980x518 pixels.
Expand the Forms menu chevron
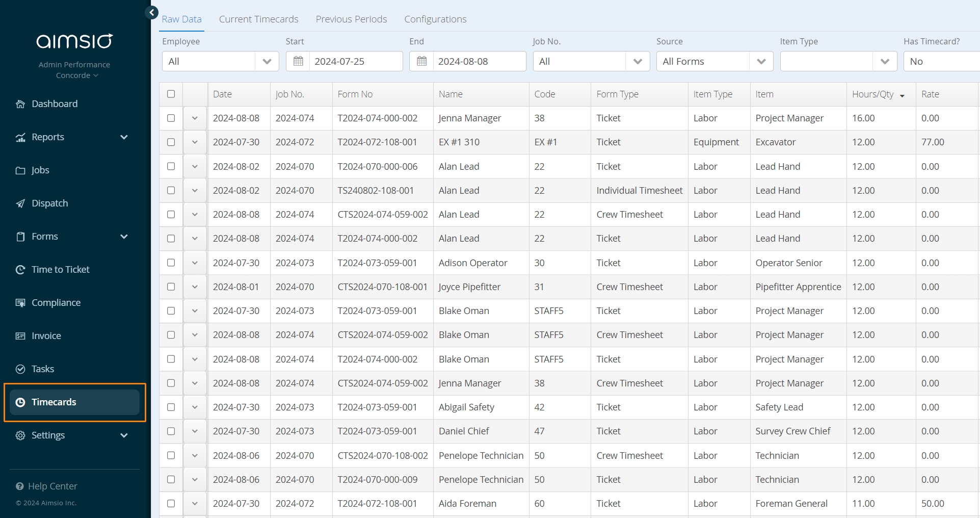click(124, 237)
